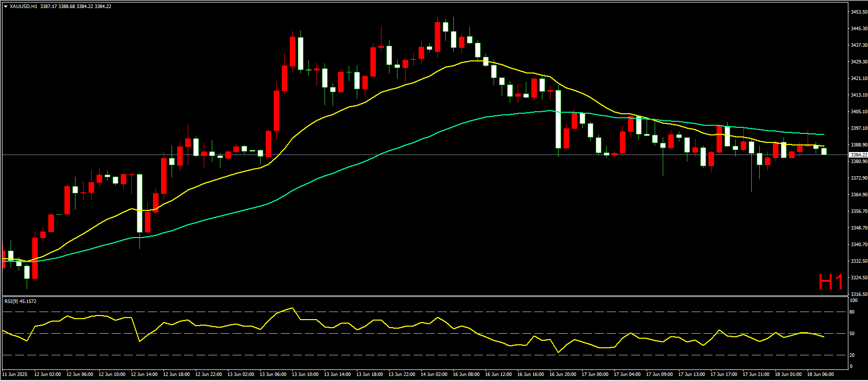
Task: Click the 3356.70 price axis label
Action: 858,211
